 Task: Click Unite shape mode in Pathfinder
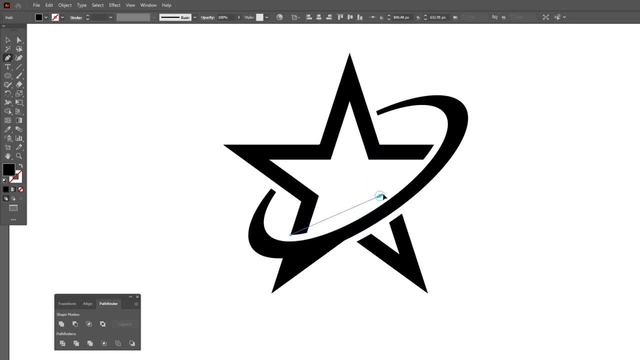click(x=62, y=324)
